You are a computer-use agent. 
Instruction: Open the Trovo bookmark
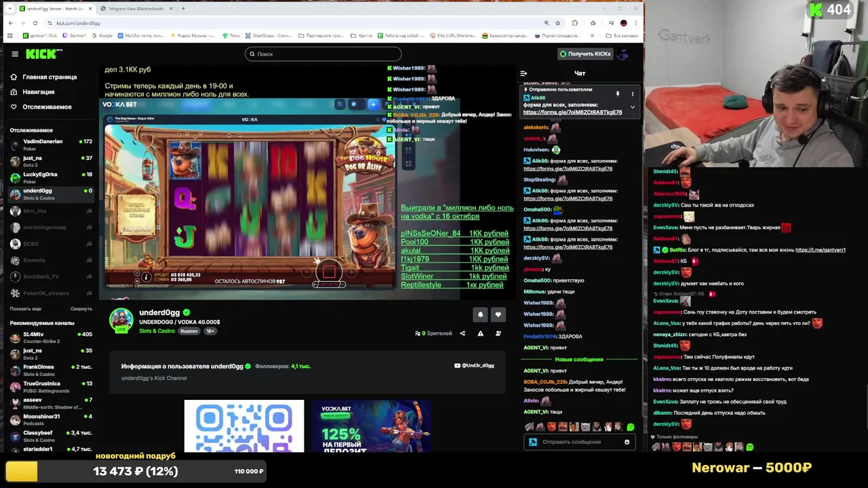click(x=233, y=35)
